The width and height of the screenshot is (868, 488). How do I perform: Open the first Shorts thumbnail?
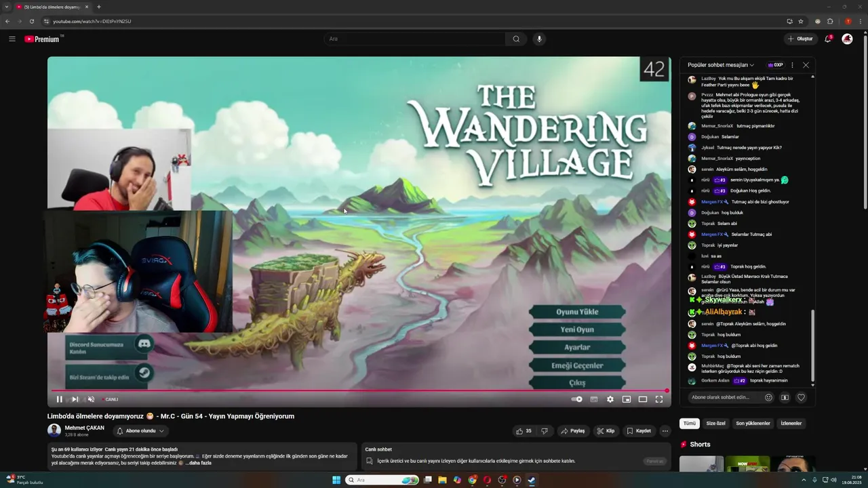click(702, 464)
